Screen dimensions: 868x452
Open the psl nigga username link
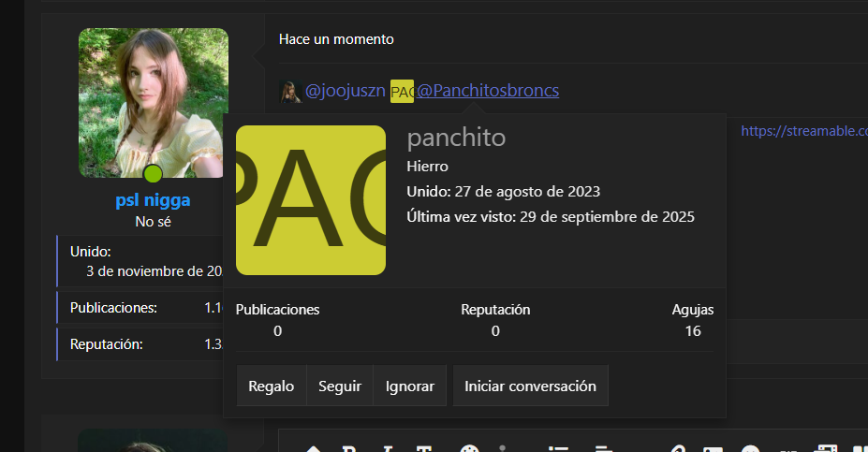click(153, 199)
